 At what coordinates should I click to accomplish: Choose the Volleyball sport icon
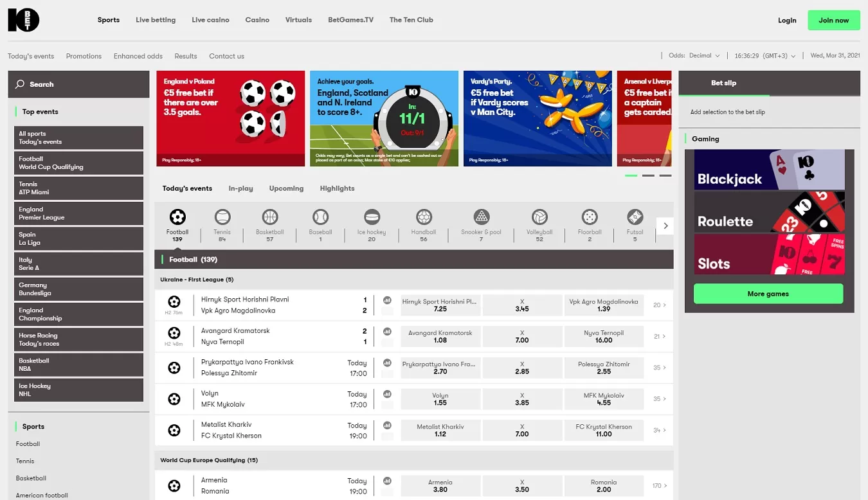click(539, 217)
